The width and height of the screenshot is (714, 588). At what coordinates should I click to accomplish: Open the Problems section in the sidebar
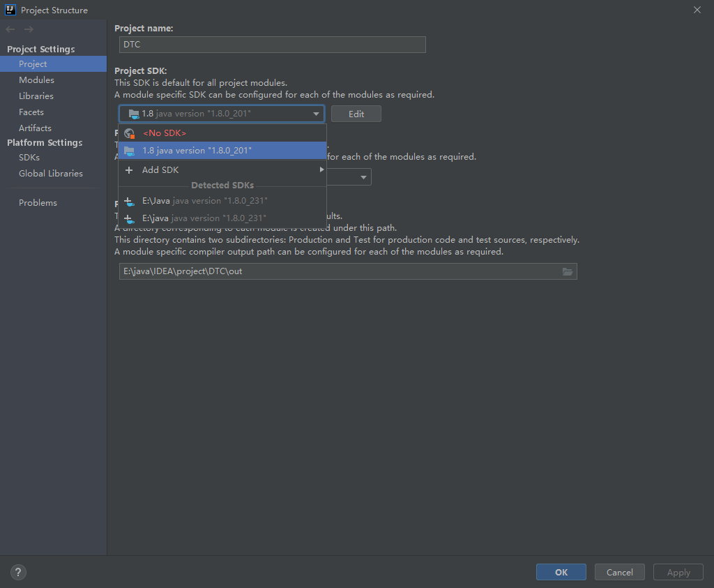(38, 202)
